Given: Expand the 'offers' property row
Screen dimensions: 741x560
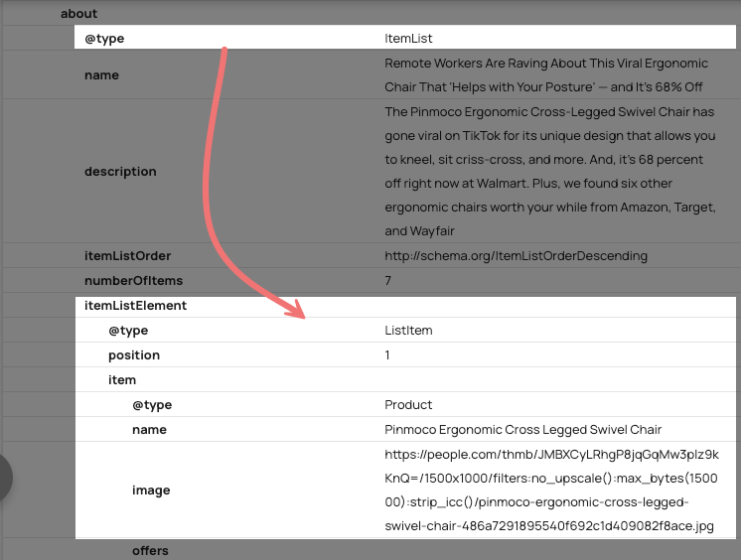Looking at the screenshot, I should (x=150, y=550).
